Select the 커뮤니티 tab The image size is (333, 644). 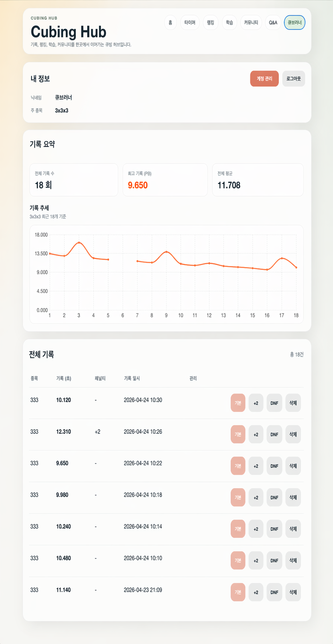251,23
